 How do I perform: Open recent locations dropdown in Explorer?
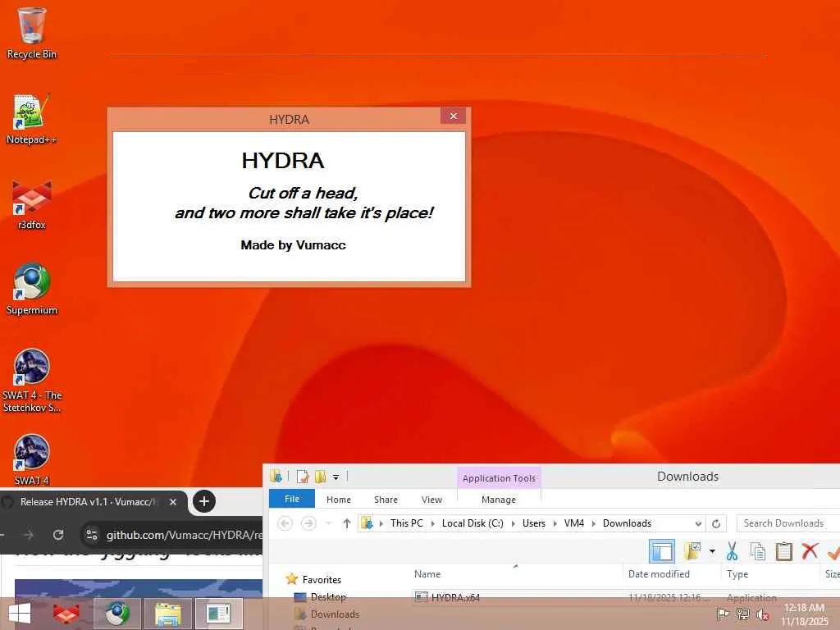coord(329,523)
